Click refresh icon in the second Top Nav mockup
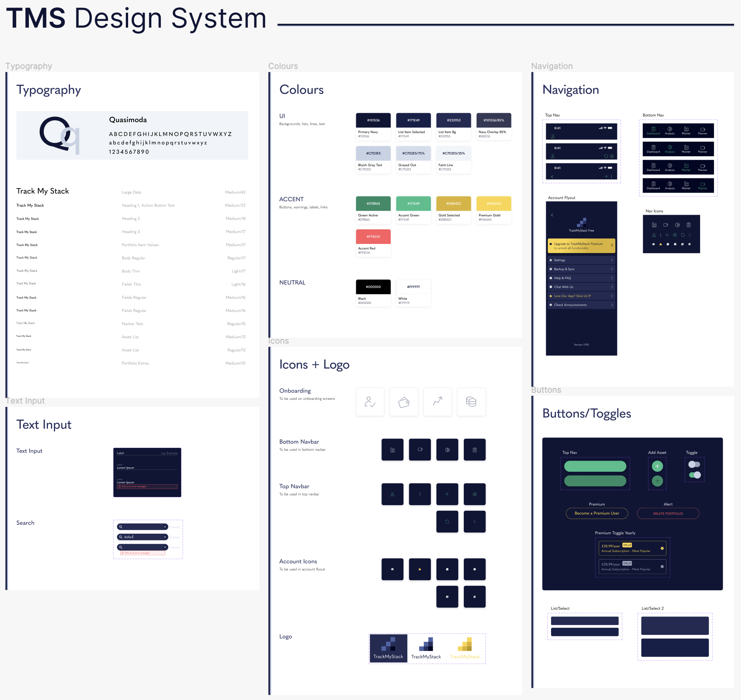This screenshot has width=741, height=700. click(x=606, y=156)
